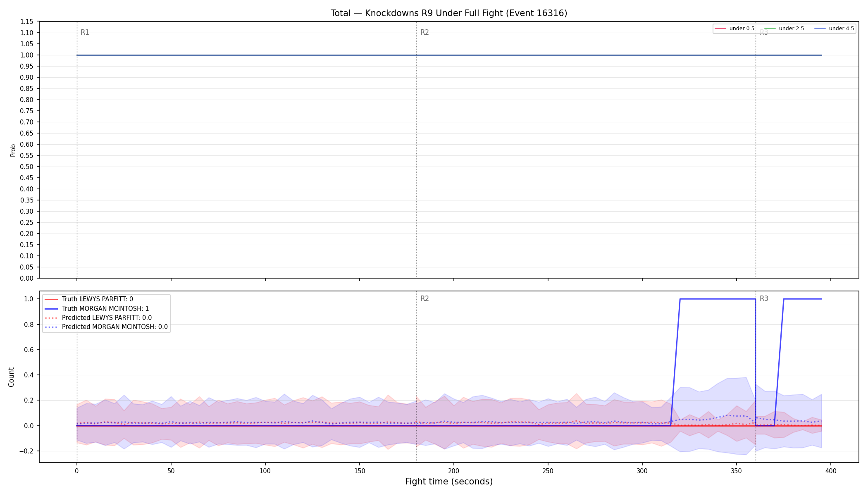The image size is (868, 496).
Task: Click the 0.6 tick on the Count axis
Action: click(x=29, y=350)
